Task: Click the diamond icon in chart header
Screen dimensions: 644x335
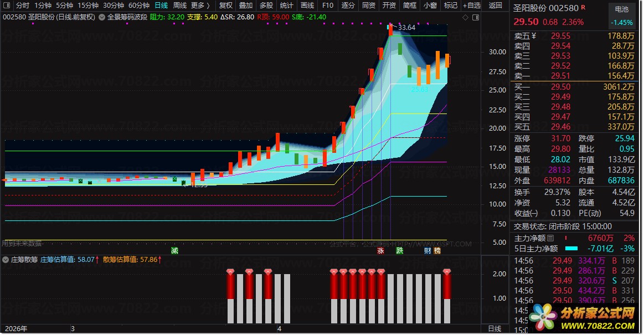Action: [465, 17]
